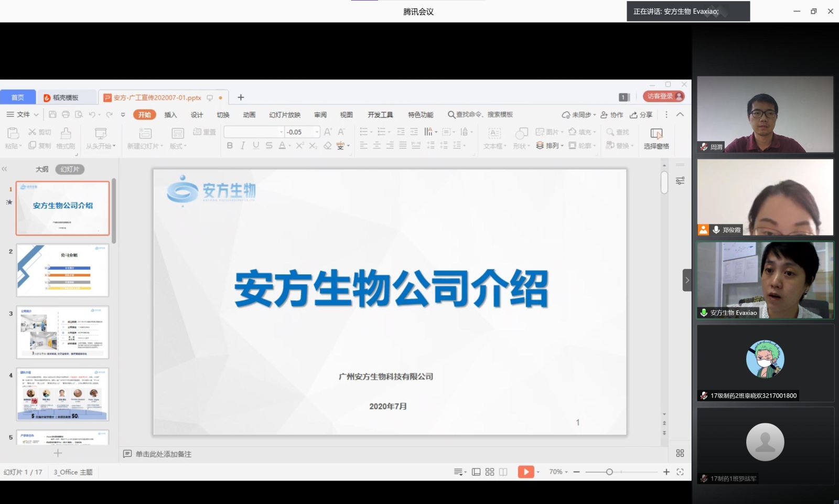Open the object properties settings icon on right sidebar
839x504 pixels.
680,181
